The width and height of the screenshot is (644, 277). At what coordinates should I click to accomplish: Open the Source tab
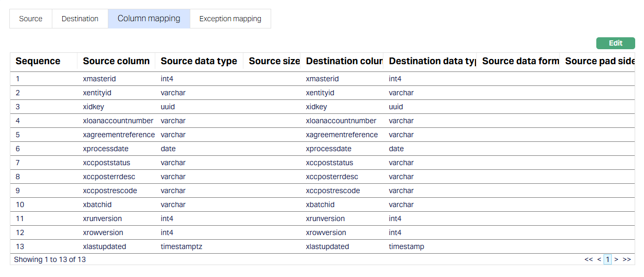coord(31,19)
